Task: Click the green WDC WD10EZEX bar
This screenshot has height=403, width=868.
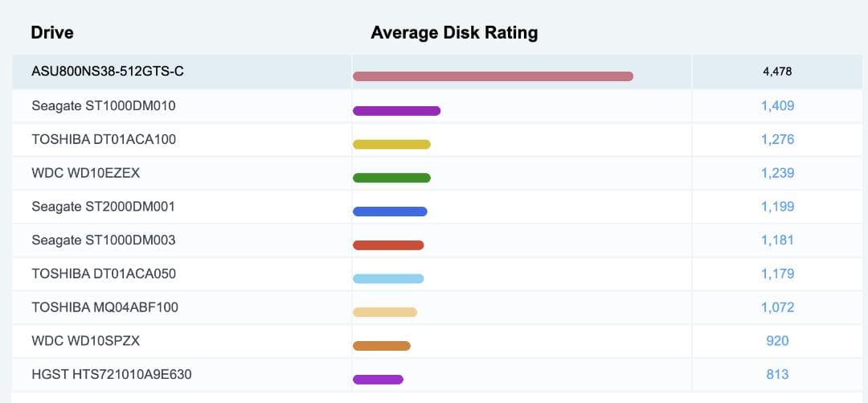Action: [x=391, y=178]
